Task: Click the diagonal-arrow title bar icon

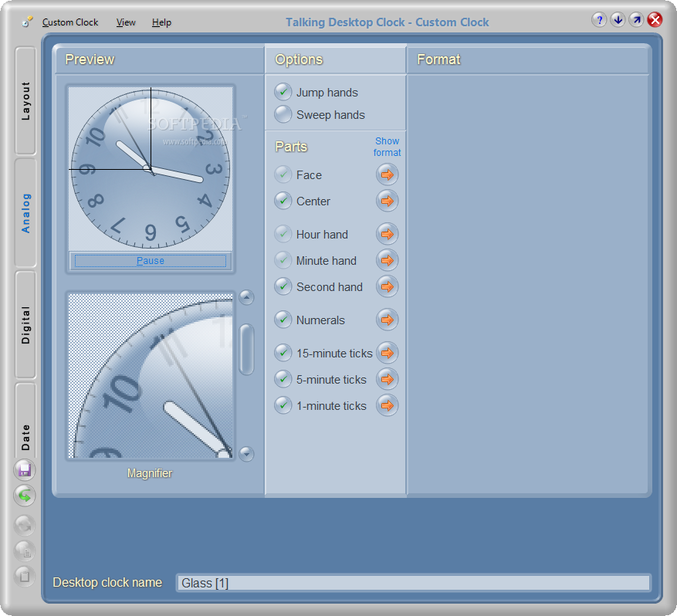Action: (x=636, y=20)
